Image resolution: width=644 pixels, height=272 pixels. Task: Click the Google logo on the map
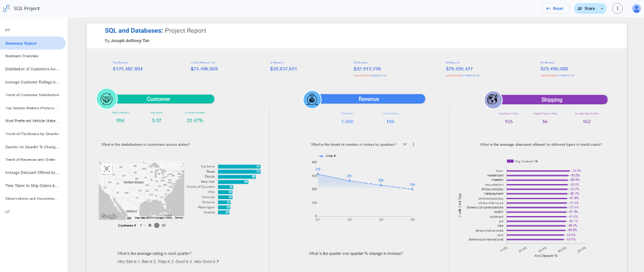tap(108, 216)
